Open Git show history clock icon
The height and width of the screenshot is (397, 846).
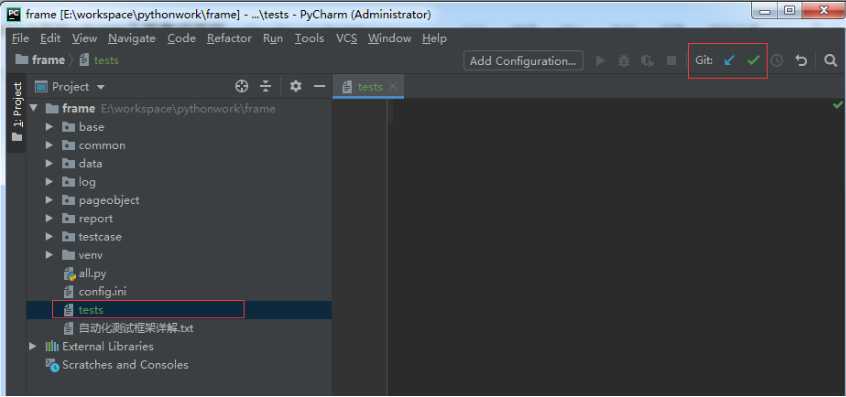click(776, 61)
